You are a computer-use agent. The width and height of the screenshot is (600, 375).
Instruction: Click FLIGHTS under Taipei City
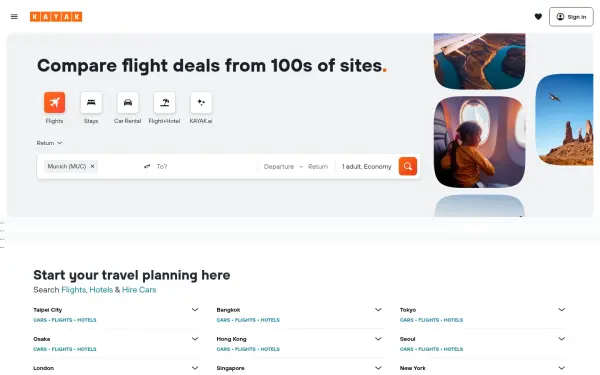coord(62,320)
